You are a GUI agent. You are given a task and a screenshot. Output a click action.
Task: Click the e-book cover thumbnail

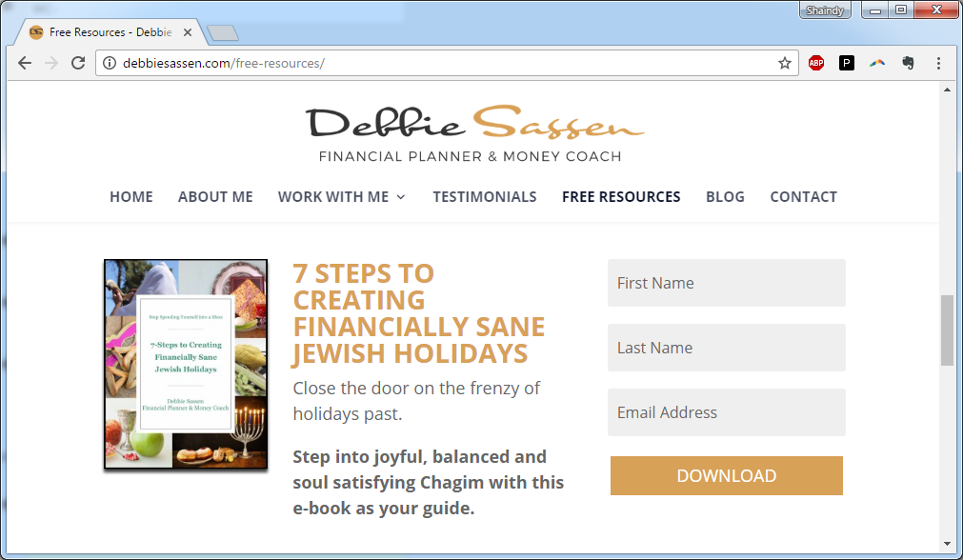click(x=186, y=364)
